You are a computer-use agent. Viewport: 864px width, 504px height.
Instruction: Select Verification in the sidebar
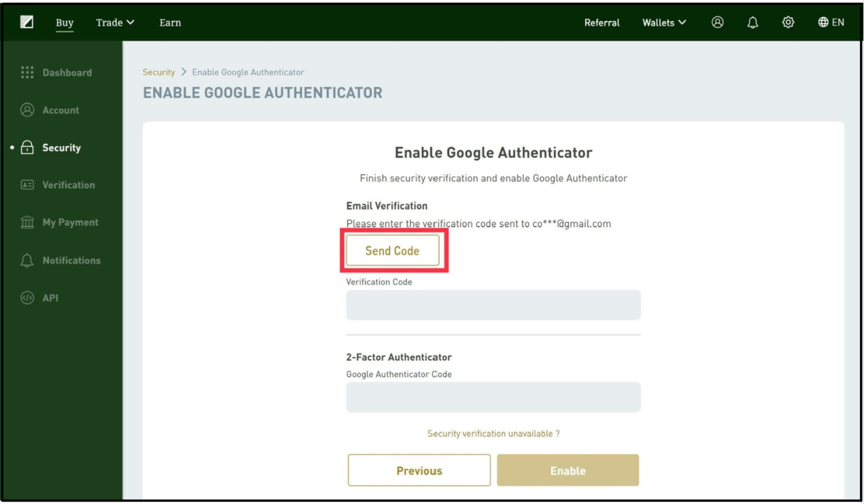click(x=68, y=185)
